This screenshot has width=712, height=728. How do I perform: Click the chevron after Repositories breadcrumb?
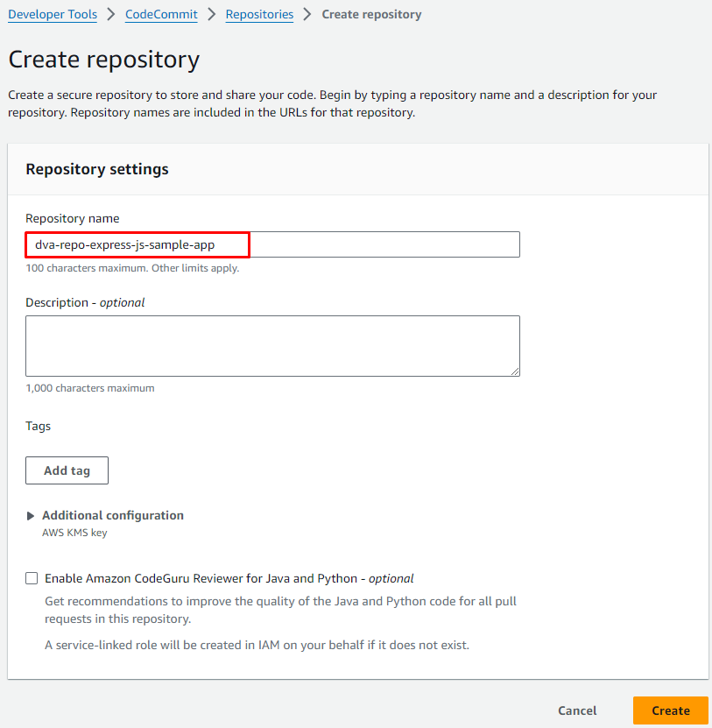coord(307,15)
